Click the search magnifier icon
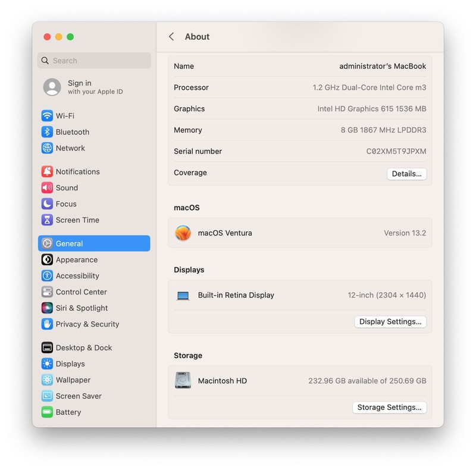 (x=45, y=61)
